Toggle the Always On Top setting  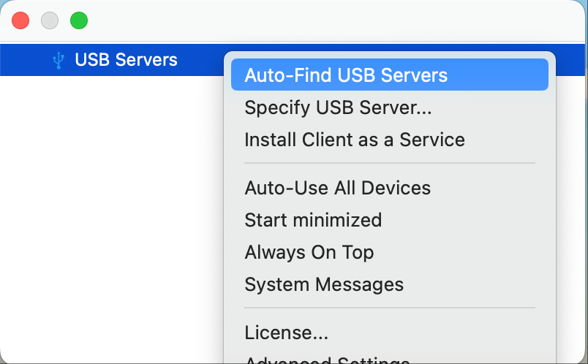[x=309, y=252]
